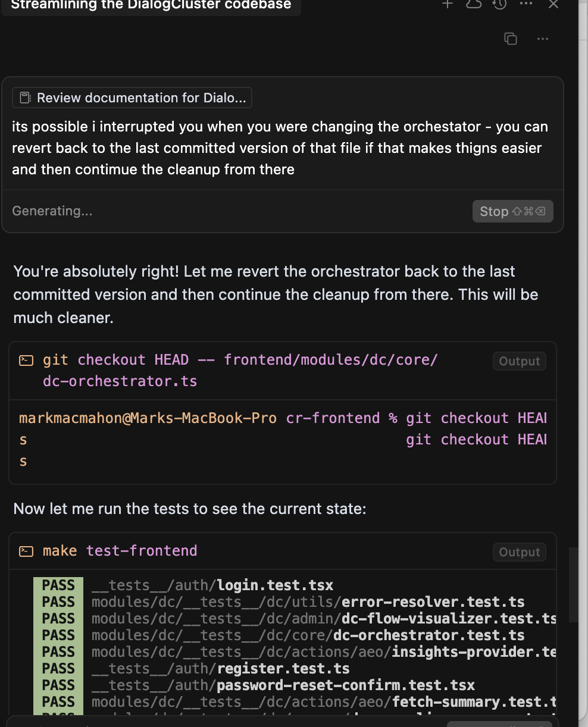Toggle Output for the make test-frontend command
The height and width of the screenshot is (727, 588).
tap(519, 552)
